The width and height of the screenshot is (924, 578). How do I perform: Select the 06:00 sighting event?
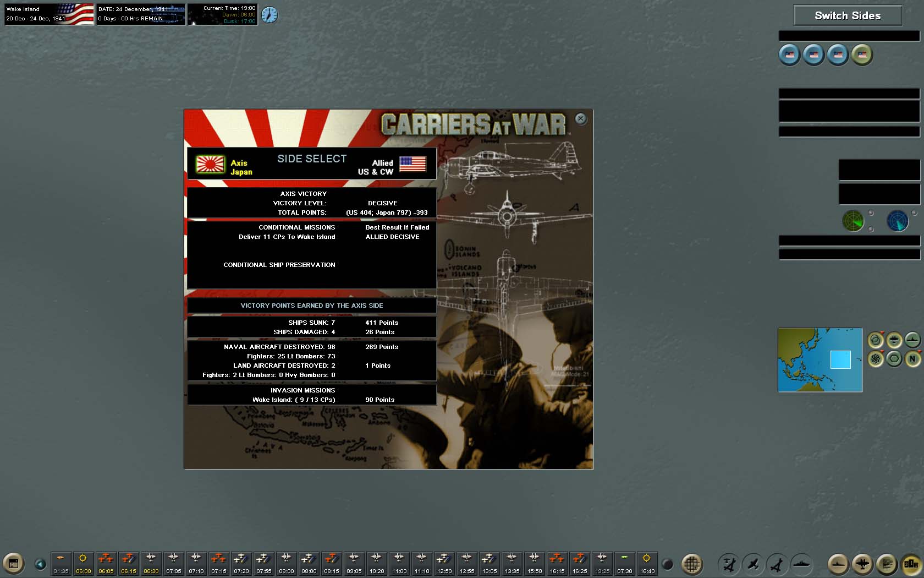pyautogui.click(x=84, y=564)
